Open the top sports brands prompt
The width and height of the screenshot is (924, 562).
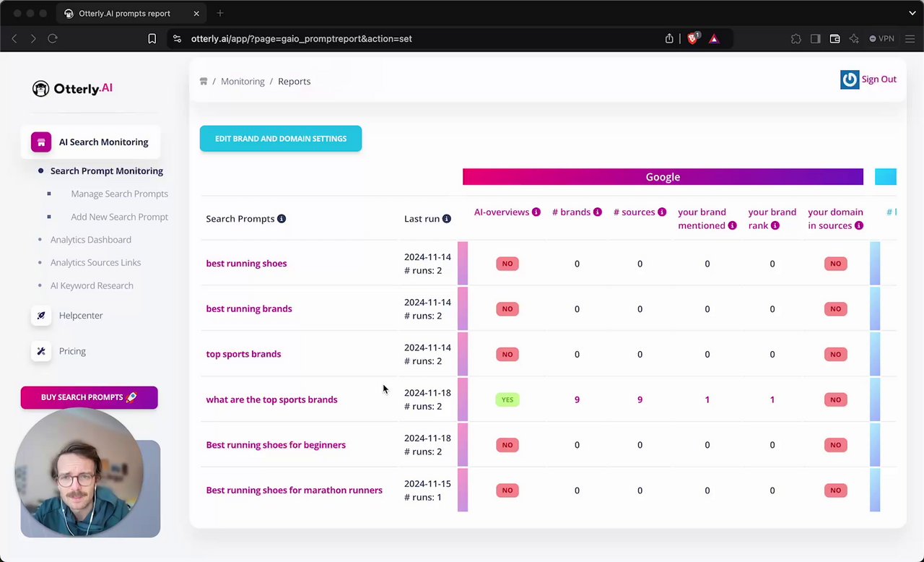[243, 355]
